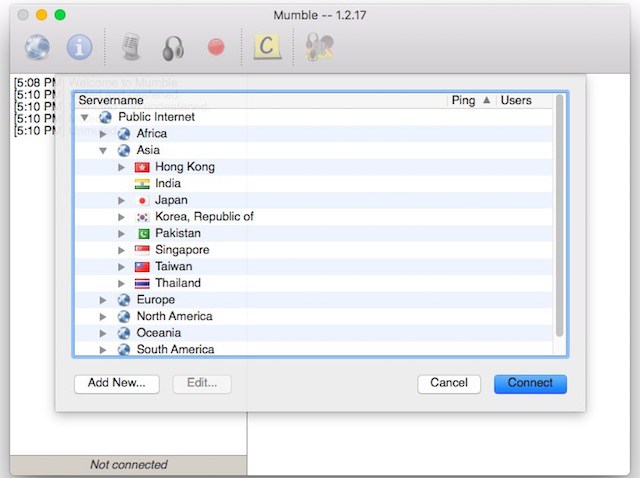Mute yourself with the microphone icon

pyautogui.click(x=131, y=47)
